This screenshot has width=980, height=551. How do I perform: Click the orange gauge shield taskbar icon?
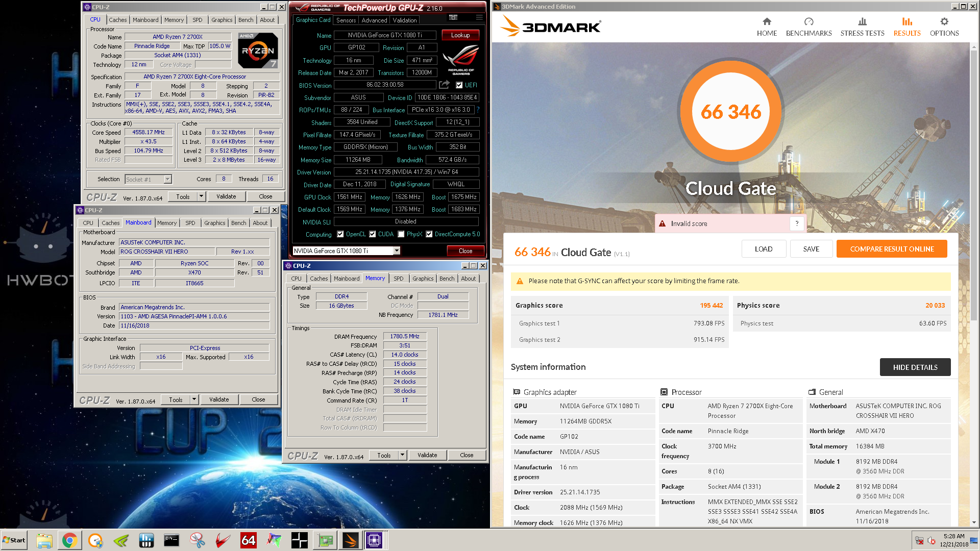(x=95, y=540)
